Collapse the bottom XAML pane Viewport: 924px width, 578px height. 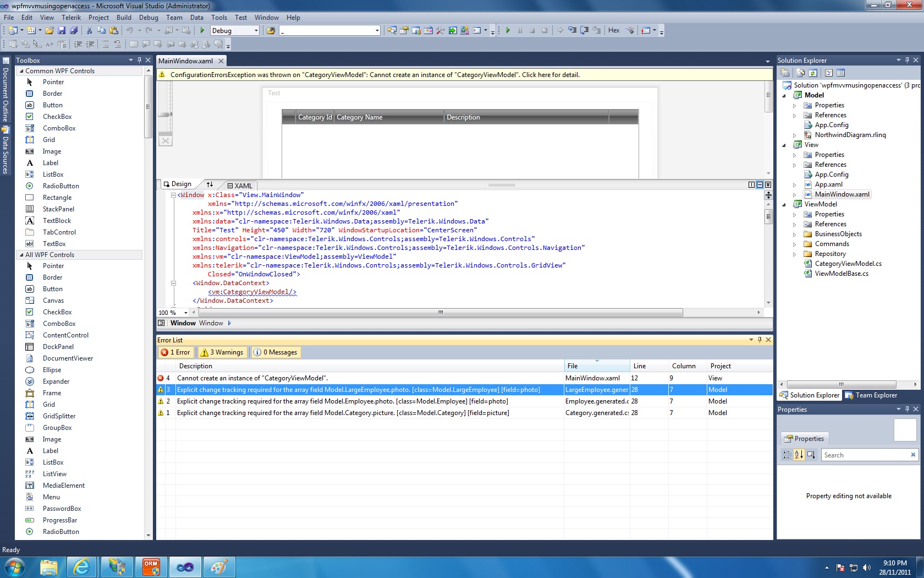[x=768, y=185]
